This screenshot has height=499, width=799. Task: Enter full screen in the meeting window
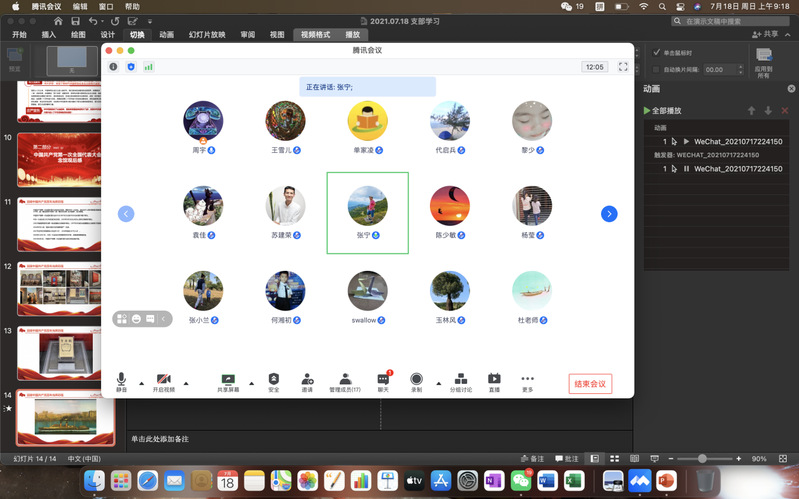623,67
